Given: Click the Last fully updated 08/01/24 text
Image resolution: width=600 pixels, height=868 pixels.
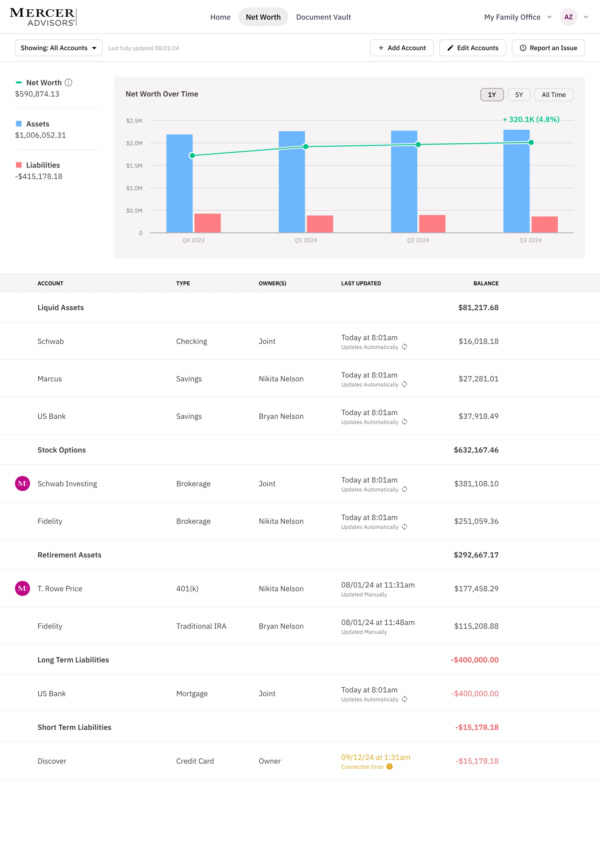Looking at the screenshot, I should tap(144, 48).
